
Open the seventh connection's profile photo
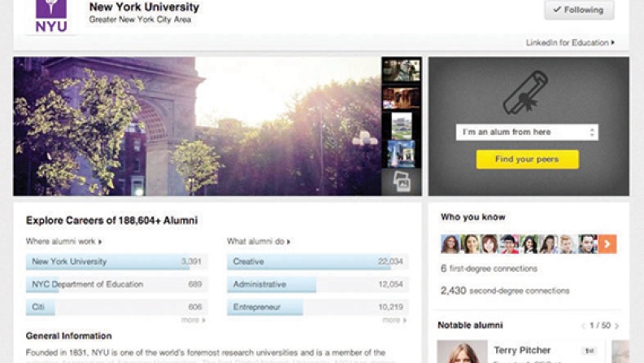tap(568, 244)
